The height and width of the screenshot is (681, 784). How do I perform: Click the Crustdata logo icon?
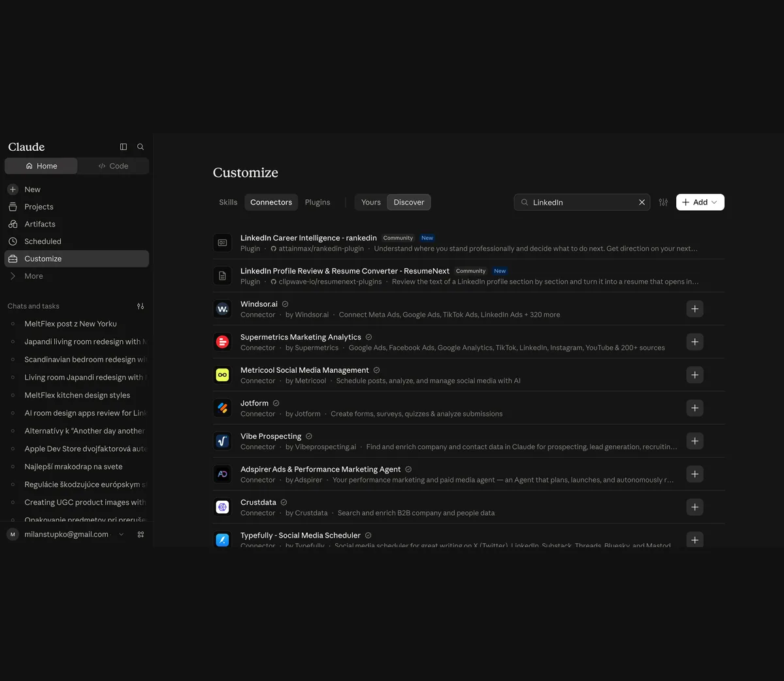coord(222,507)
